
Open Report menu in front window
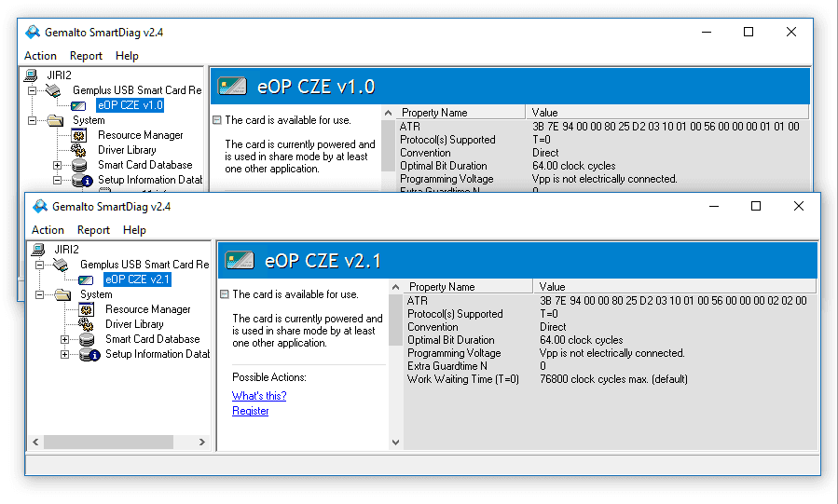(93, 230)
